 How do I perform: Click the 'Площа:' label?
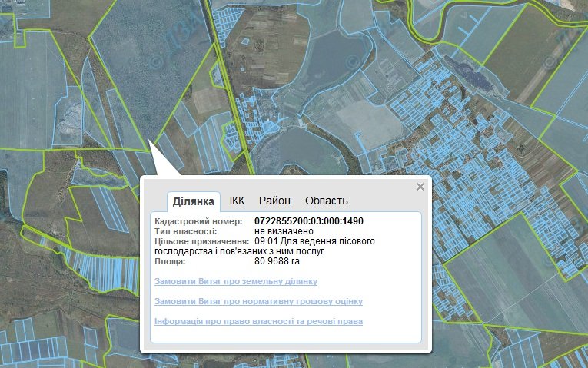pos(171,261)
